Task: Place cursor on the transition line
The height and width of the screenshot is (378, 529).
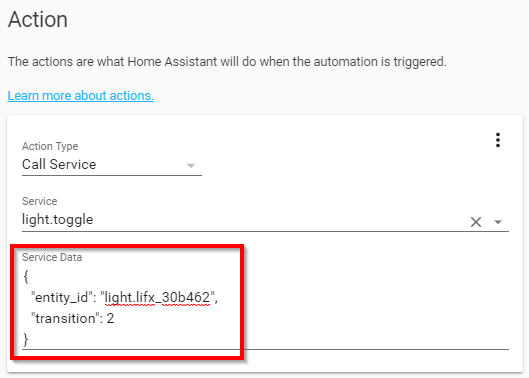Action: [73, 319]
